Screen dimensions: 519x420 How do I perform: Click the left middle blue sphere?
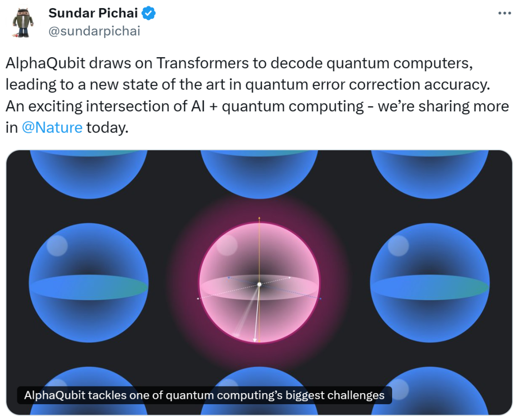click(89, 283)
